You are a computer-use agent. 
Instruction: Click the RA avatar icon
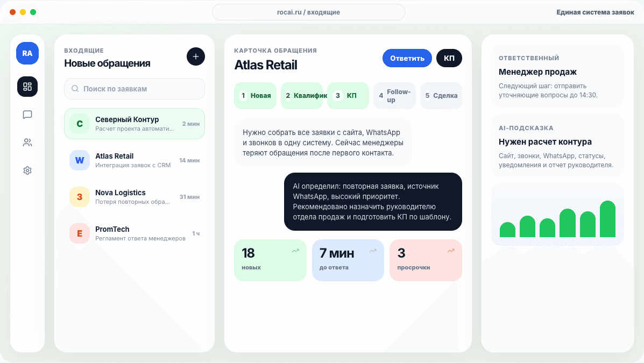[27, 53]
